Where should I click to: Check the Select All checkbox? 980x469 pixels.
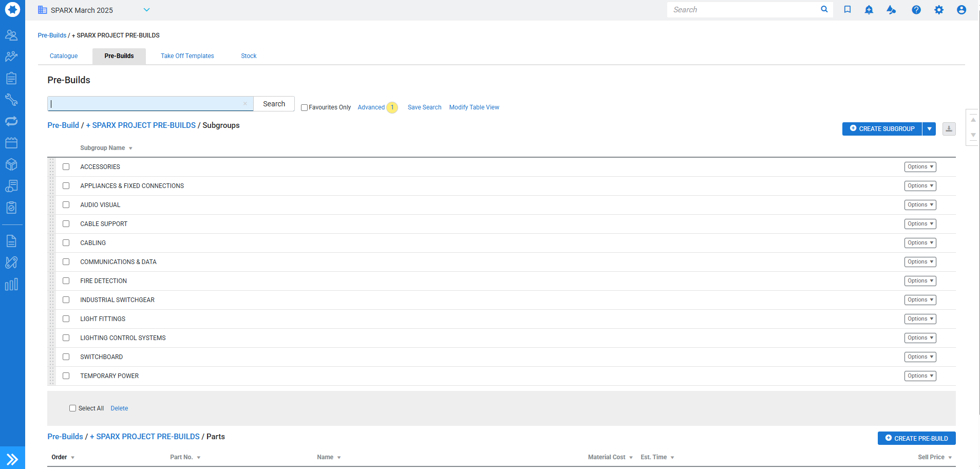click(x=72, y=408)
